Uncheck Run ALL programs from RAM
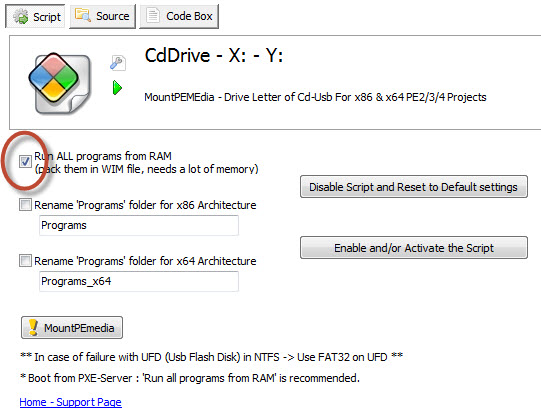541x417 pixels. [x=25, y=161]
